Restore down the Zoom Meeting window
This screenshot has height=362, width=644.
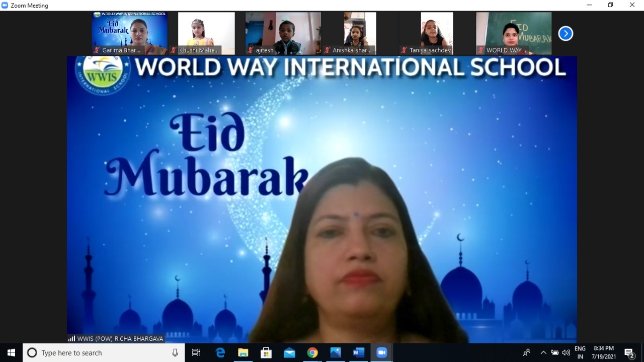[x=611, y=5]
